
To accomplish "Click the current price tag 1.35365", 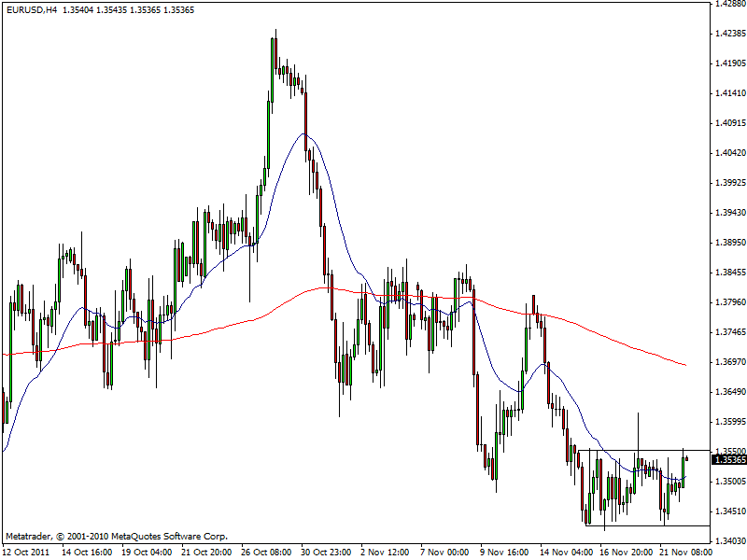I will 728,459.
